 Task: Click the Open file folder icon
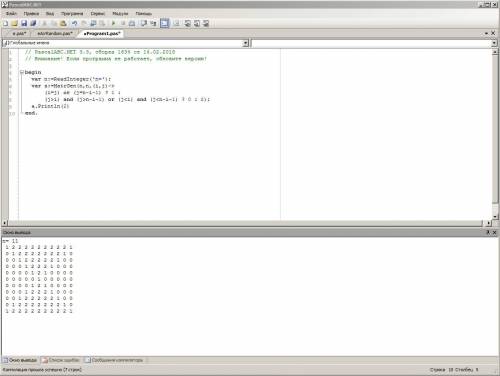14,23
